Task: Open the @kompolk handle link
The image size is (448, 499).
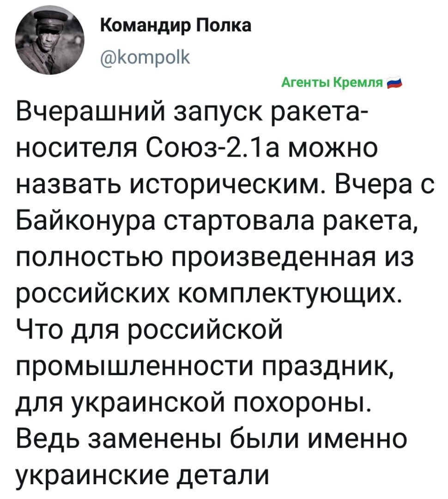Action: coord(145,58)
